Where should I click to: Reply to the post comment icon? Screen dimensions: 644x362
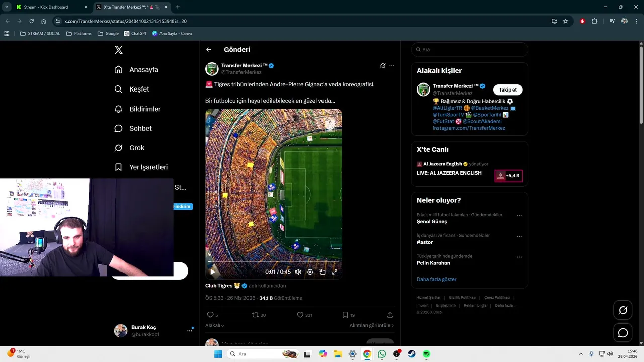coord(210,315)
